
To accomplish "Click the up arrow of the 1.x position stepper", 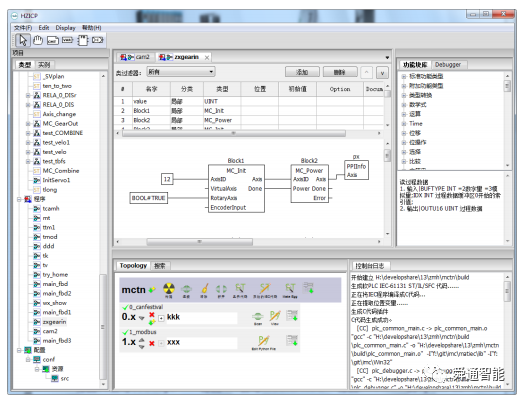I will pyautogui.click(x=142, y=340).
